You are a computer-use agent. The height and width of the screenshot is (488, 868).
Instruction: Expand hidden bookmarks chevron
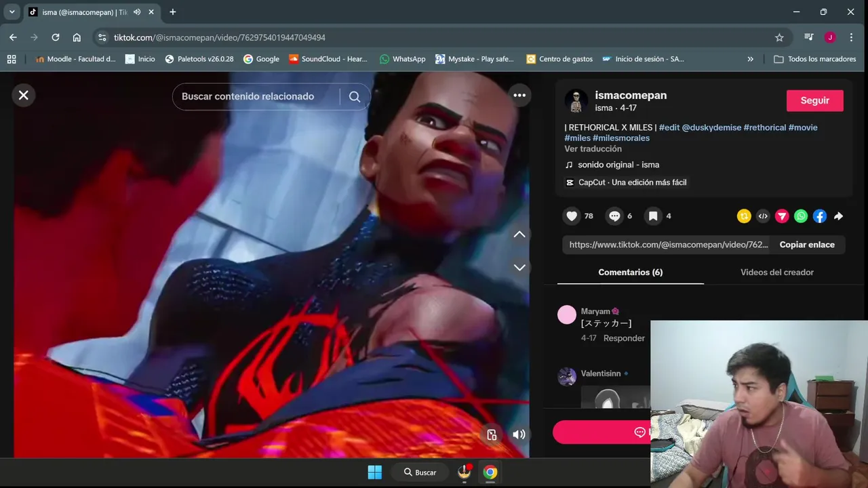pyautogui.click(x=750, y=59)
